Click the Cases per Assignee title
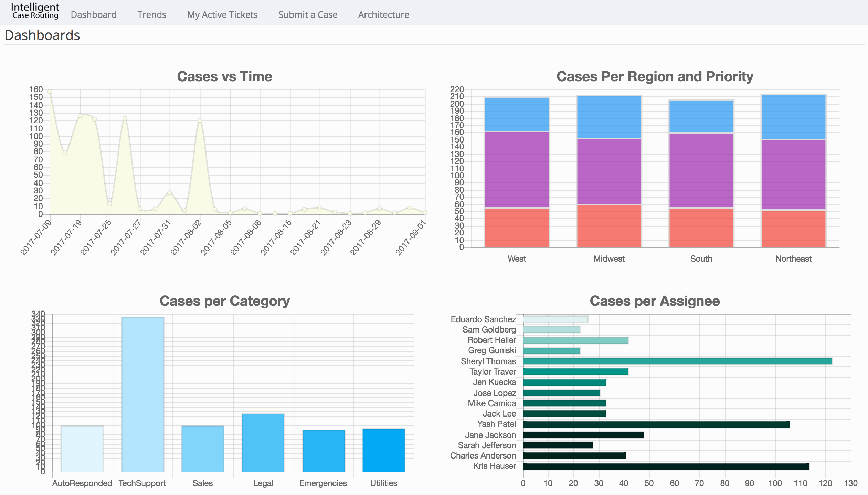868x495 pixels. pos(655,301)
